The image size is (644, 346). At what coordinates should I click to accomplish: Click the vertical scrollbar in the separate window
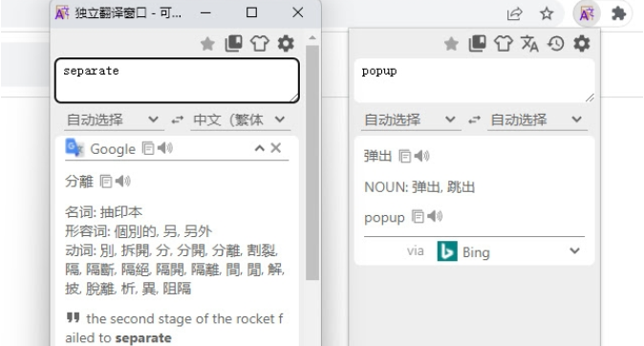[312, 162]
